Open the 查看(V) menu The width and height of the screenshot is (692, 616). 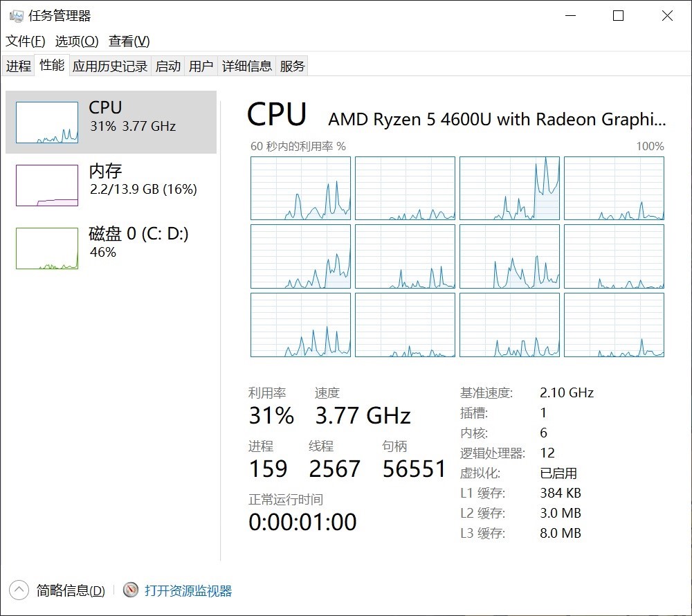(129, 41)
